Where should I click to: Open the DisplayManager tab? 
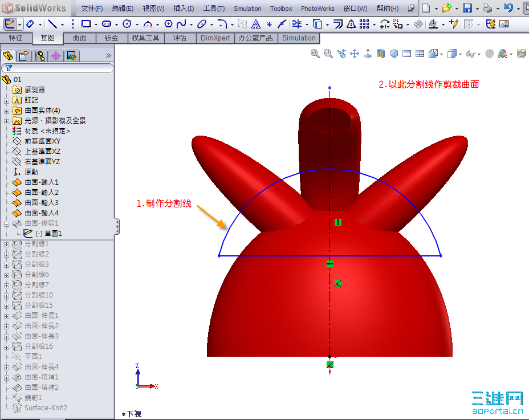coord(71,56)
